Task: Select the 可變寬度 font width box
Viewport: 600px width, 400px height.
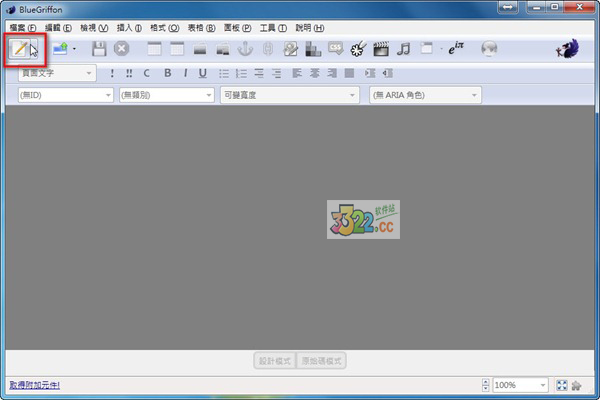Action: coord(289,95)
